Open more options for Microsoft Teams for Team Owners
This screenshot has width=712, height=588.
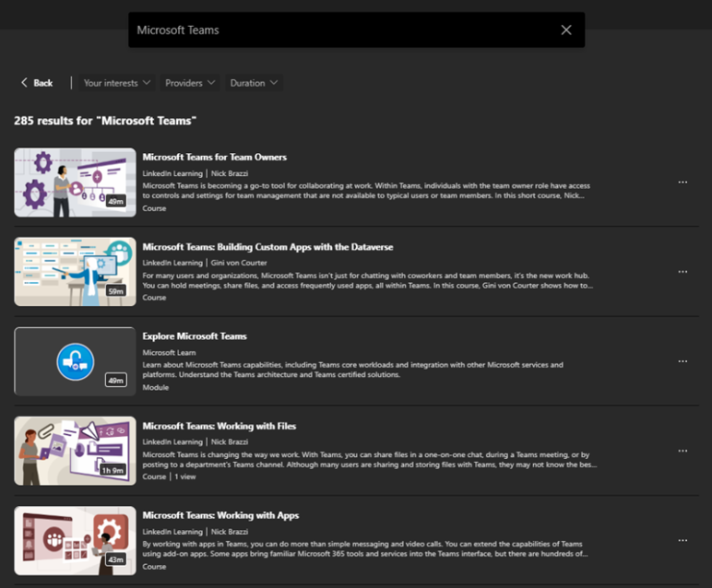coord(682,182)
